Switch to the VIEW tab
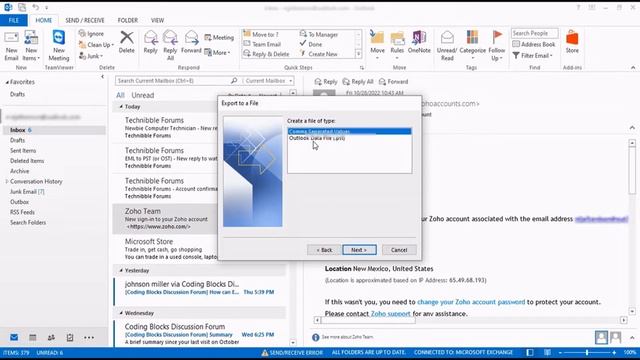The image size is (640, 360). click(157, 20)
